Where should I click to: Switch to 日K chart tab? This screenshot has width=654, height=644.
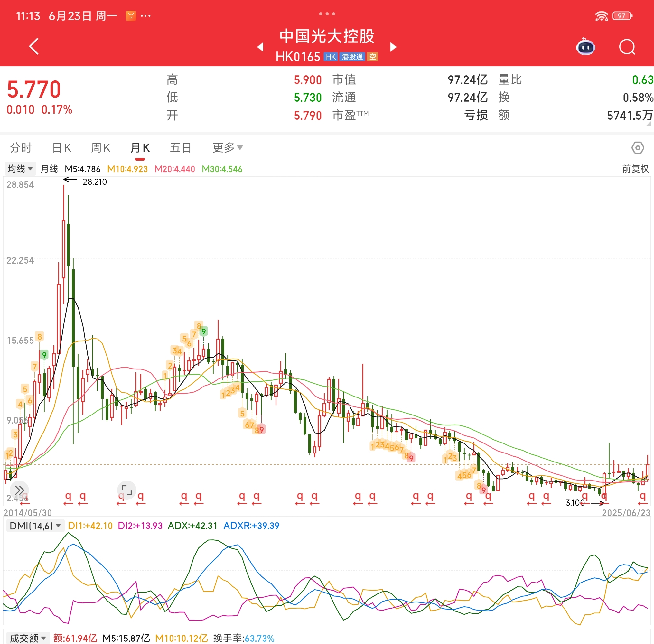(61, 148)
